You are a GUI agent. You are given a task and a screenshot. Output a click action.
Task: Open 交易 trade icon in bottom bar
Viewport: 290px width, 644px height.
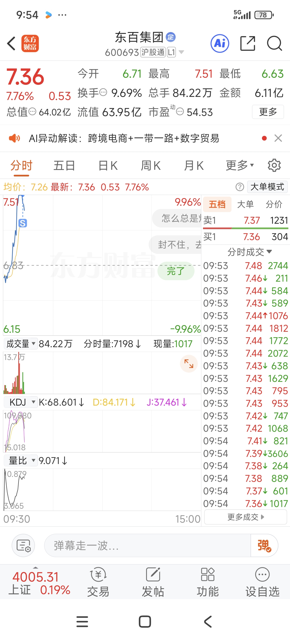click(x=98, y=582)
